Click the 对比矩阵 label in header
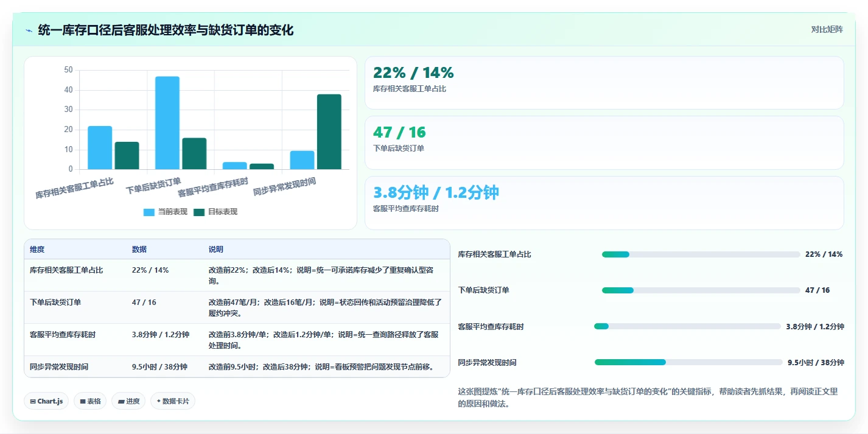Screen dimensions: 868x434 tap(827, 29)
